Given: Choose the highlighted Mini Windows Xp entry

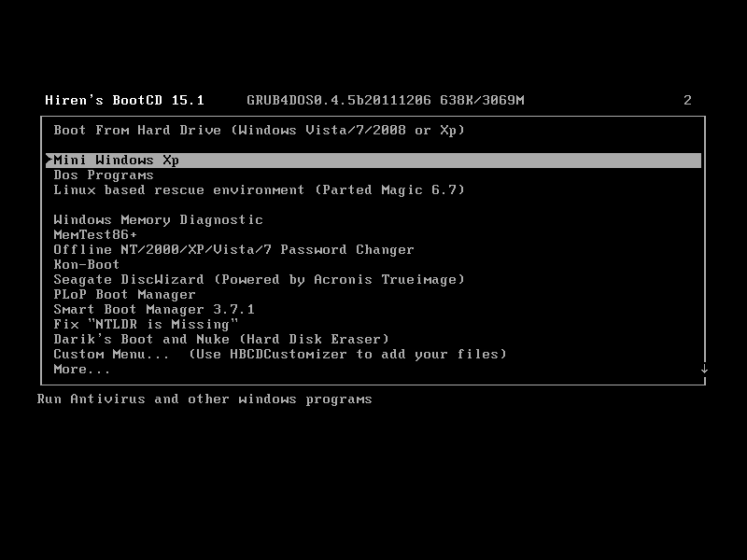Looking at the screenshot, I should click(x=373, y=160).
